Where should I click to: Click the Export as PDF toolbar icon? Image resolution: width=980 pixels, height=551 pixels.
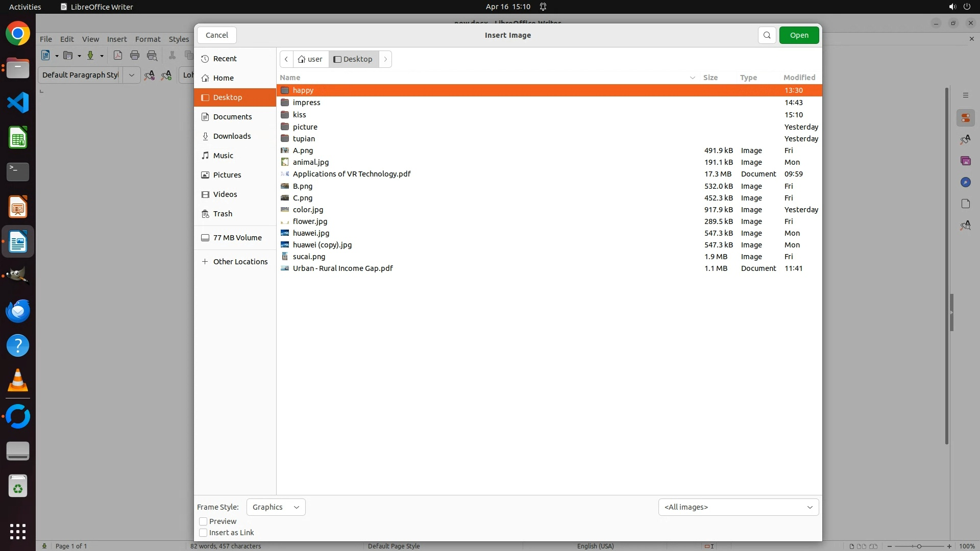(x=118, y=56)
